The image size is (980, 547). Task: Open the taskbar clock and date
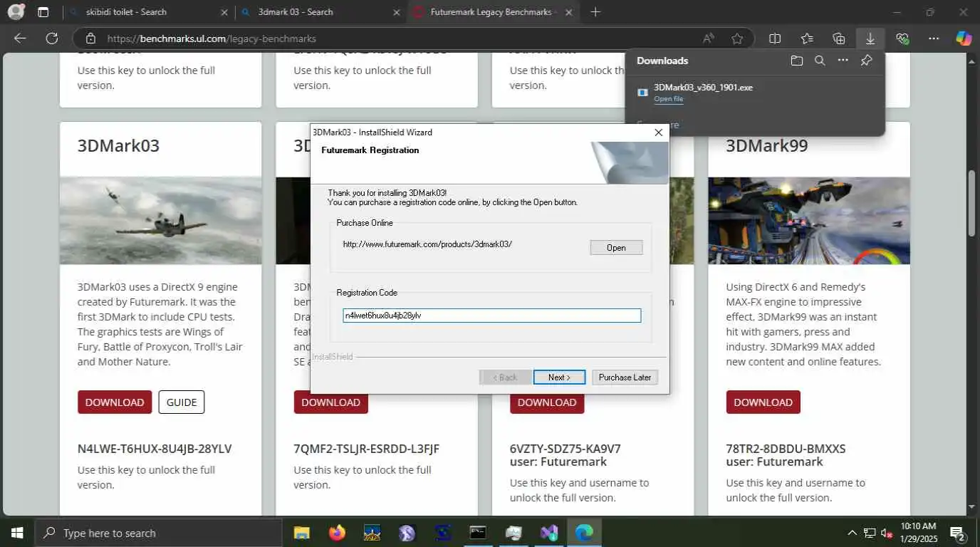(x=919, y=533)
